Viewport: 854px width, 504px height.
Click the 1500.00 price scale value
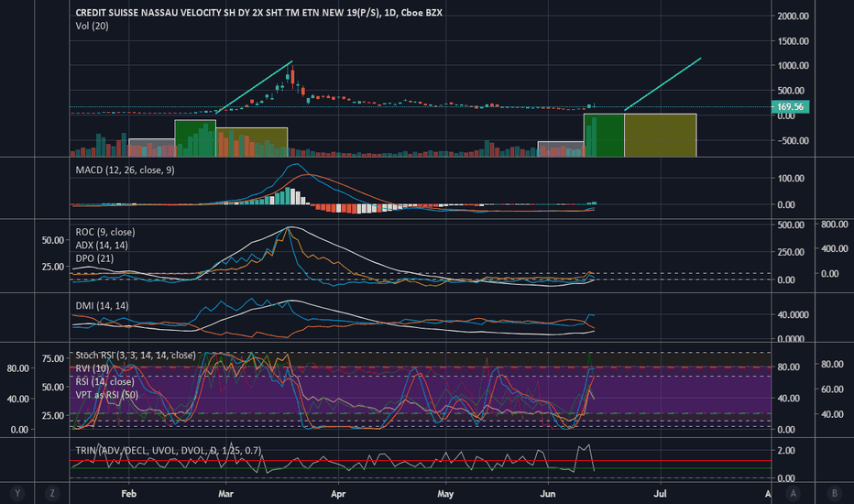pyautogui.click(x=793, y=41)
